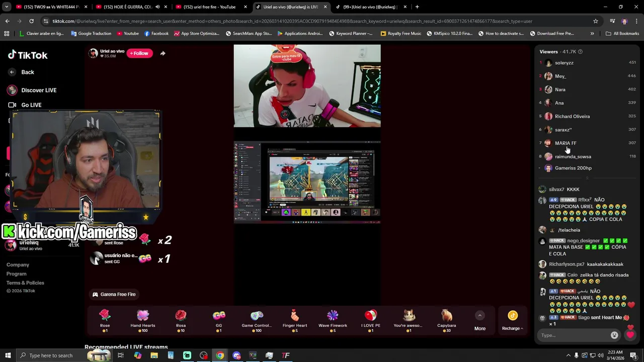
Task: Send the Hand Hearts gift
Action: tap(143, 321)
